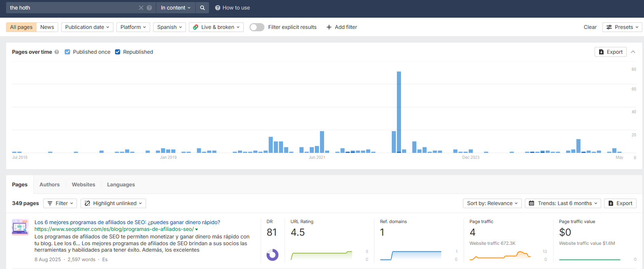
Task: Click the Ref. domains value 1
Action: tap(382, 232)
